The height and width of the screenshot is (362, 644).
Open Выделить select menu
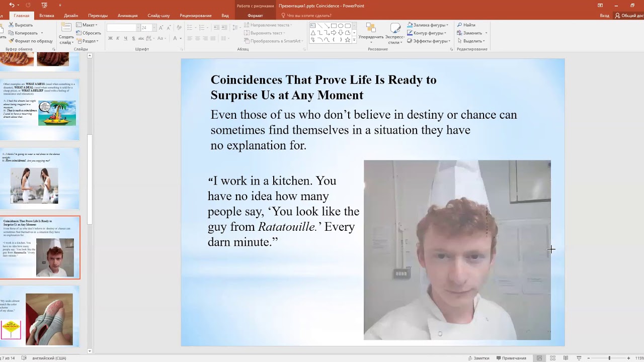click(471, 41)
